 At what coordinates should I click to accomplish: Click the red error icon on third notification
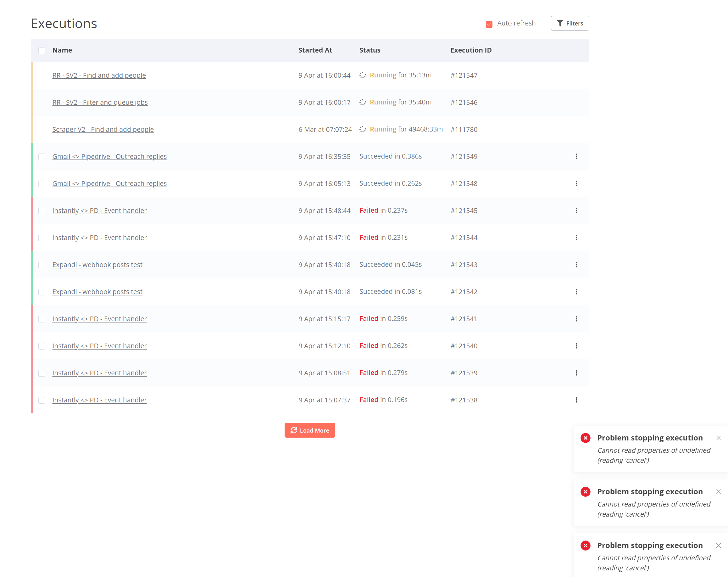click(x=585, y=545)
